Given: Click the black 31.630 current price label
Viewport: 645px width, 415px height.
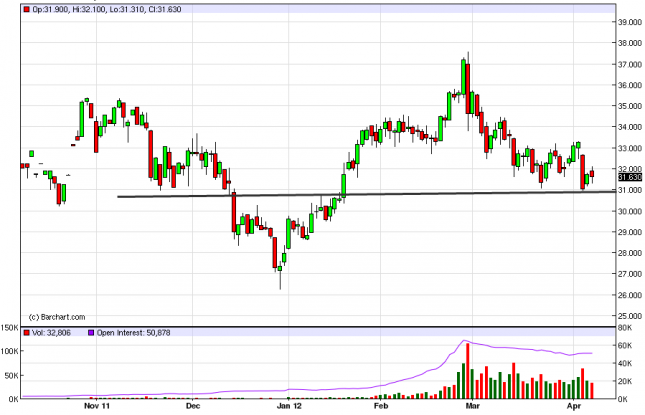Looking at the screenshot, I should coord(629,177).
